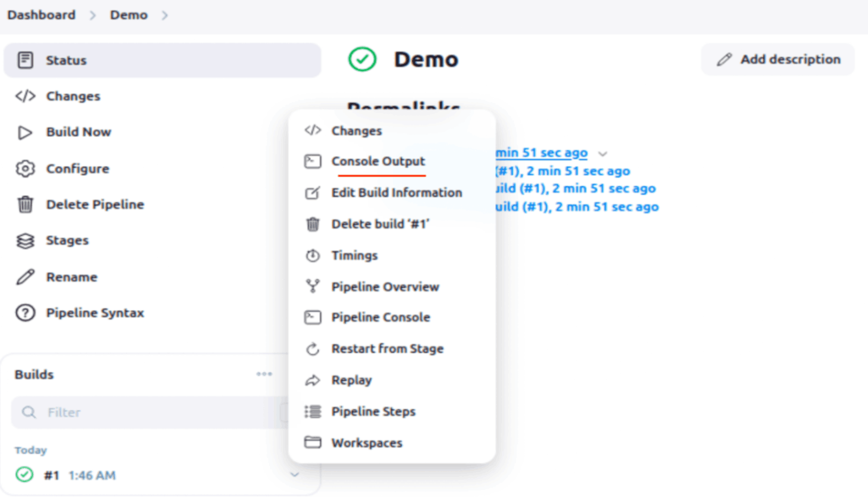The image size is (868, 497).
Task: Click the Stages layers icon
Action: tap(25, 241)
